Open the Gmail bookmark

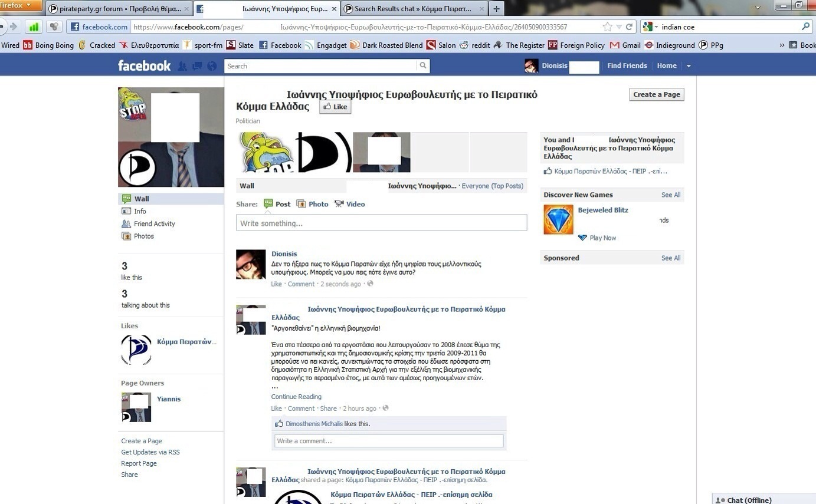[x=625, y=45]
